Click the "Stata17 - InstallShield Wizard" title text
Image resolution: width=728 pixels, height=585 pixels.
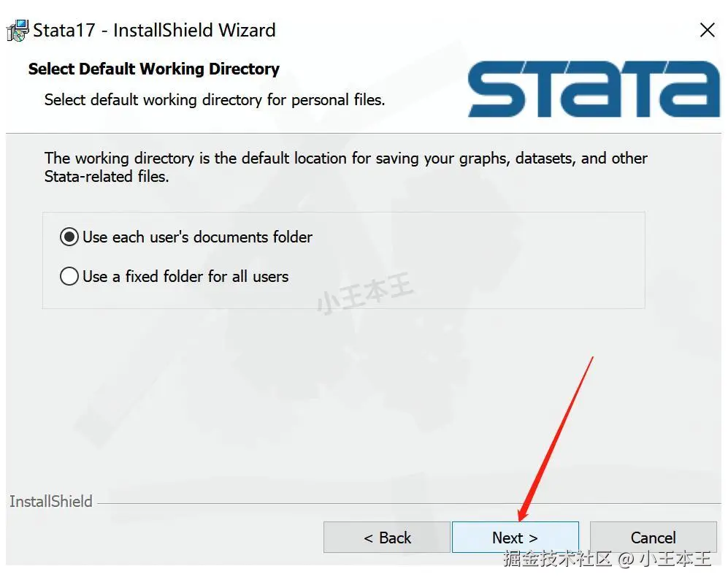point(154,31)
